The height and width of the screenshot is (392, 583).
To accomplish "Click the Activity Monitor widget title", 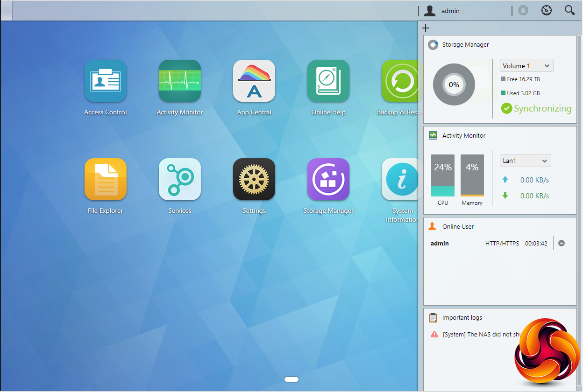I will (x=464, y=136).
